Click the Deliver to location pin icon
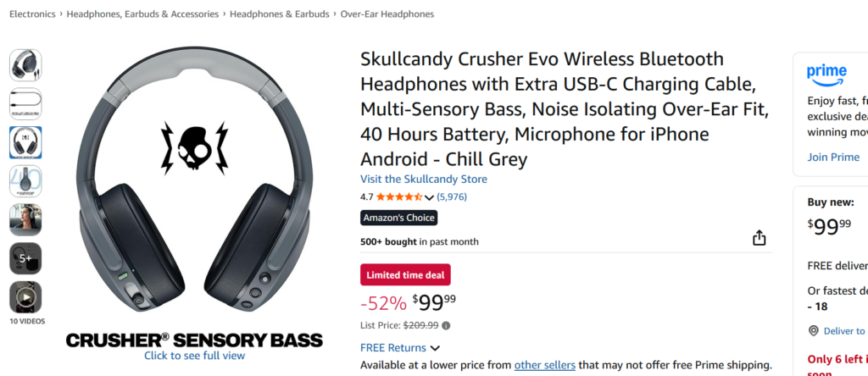Viewport: 868px width, 376px height. pyautogui.click(x=814, y=331)
